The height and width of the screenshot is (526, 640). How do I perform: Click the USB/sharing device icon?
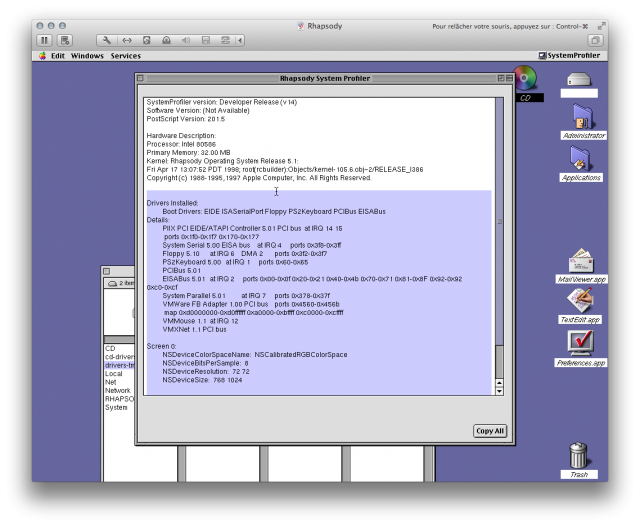[x=225, y=40]
